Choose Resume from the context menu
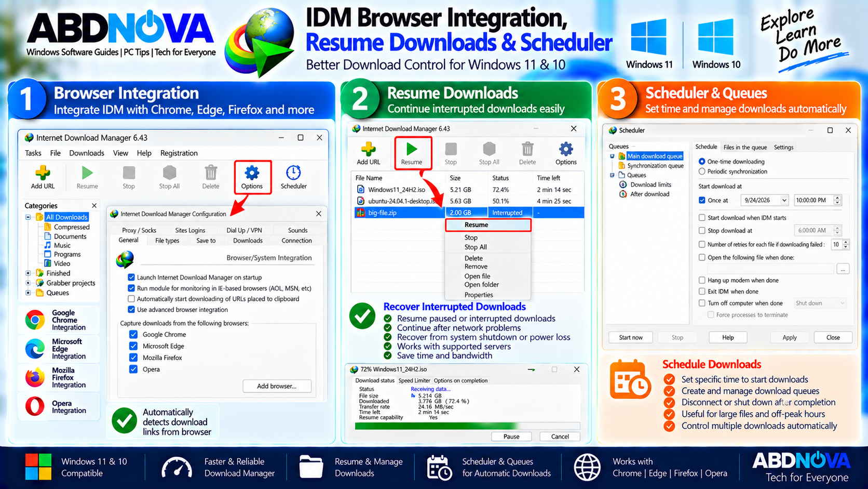This screenshot has height=489, width=868. (x=488, y=225)
